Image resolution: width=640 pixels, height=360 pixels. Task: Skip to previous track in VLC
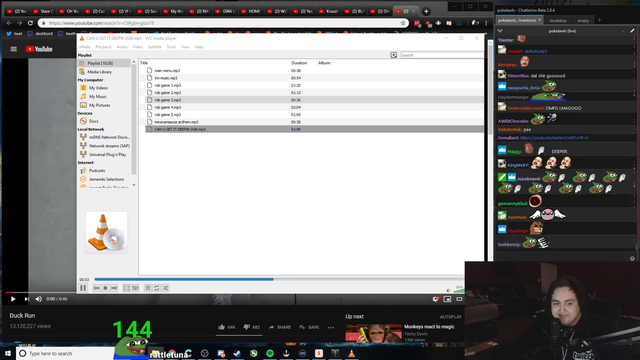[x=97, y=288]
